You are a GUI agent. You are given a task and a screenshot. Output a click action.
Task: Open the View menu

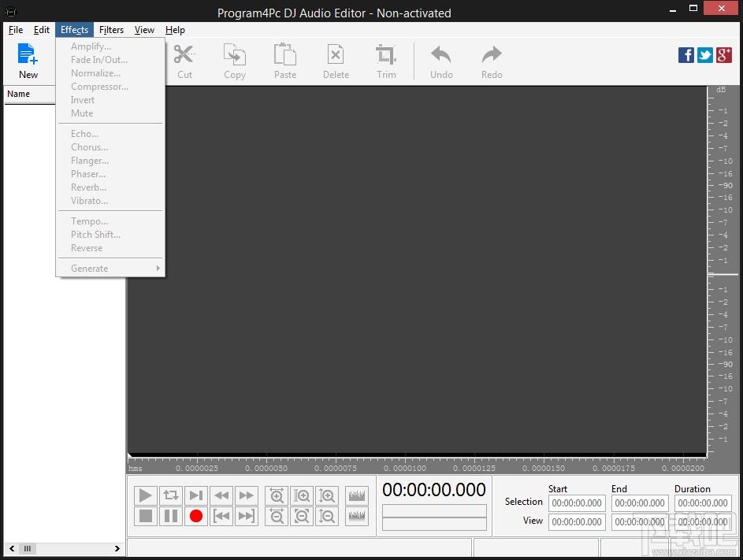point(144,30)
